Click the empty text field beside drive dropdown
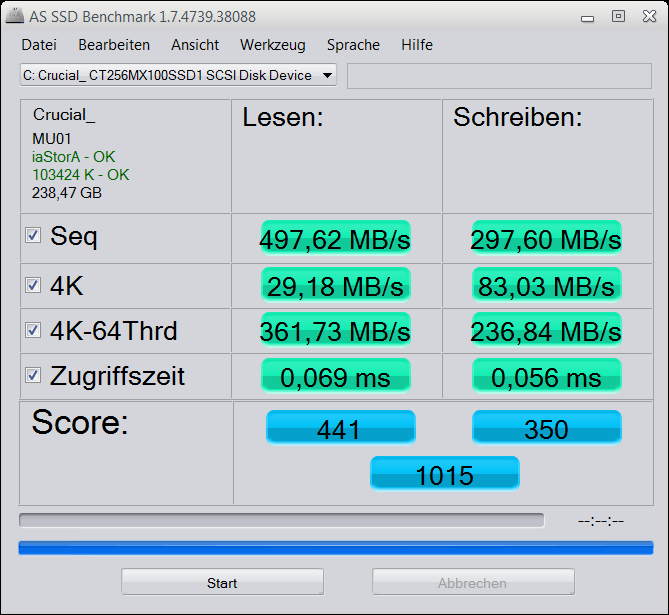669x615 pixels. [x=499, y=76]
